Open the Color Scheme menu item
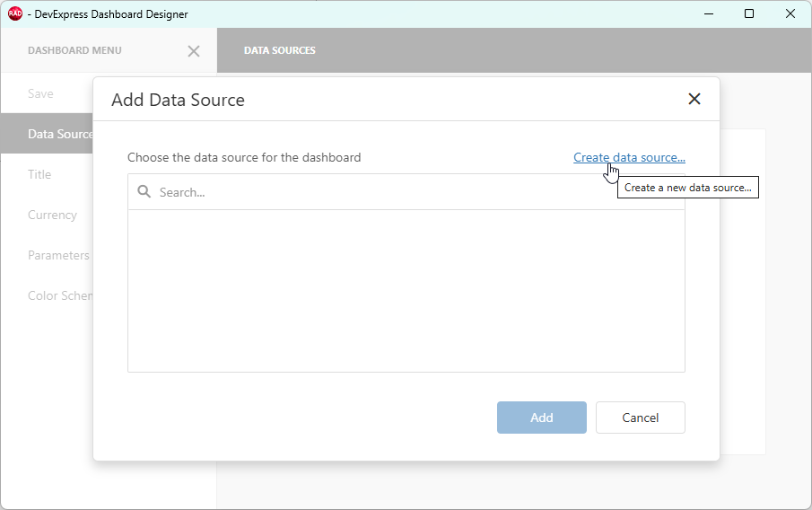Screen dimensions: 812x510 [47, 295]
